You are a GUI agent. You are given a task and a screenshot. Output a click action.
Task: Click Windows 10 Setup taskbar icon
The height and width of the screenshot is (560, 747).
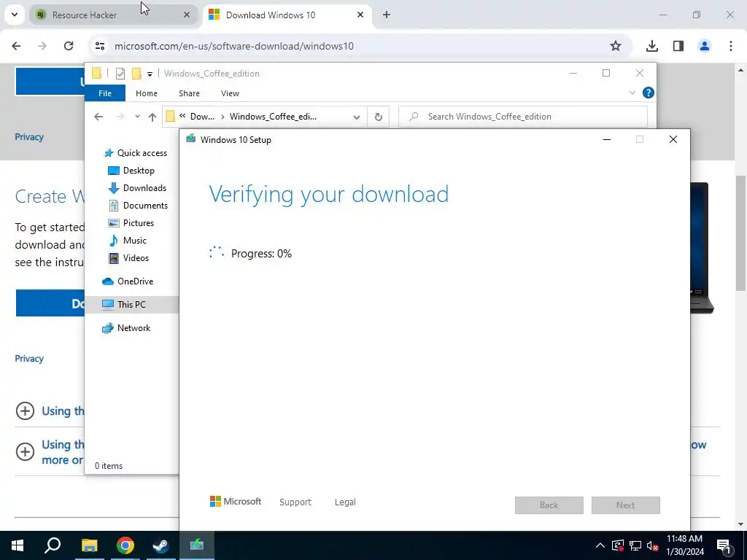[x=197, y=545]
